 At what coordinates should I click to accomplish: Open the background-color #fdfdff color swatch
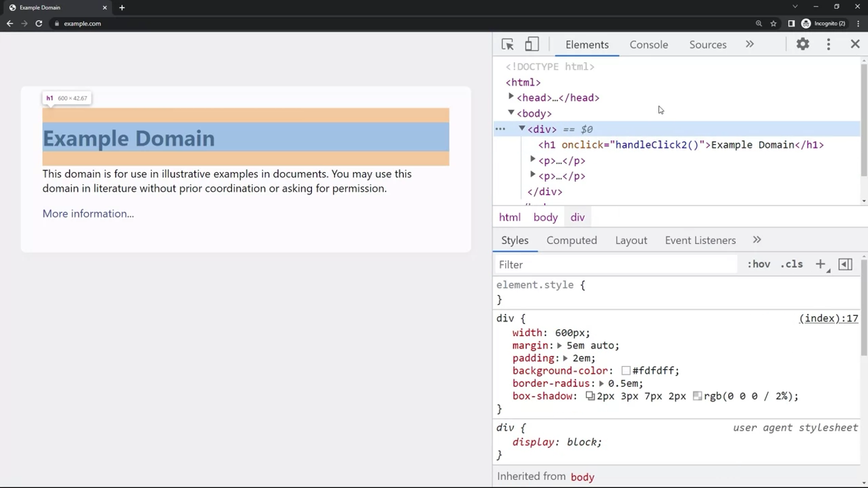tap(626, 370)
